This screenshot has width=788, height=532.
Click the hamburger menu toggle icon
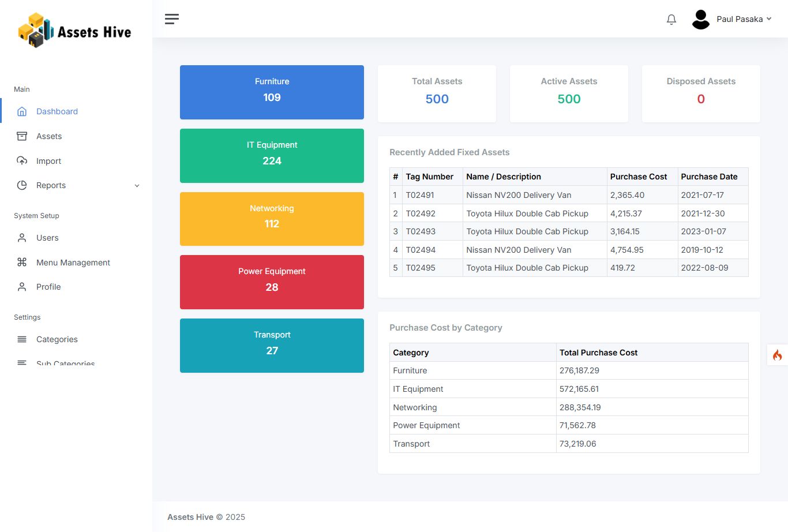pos(172,19)
